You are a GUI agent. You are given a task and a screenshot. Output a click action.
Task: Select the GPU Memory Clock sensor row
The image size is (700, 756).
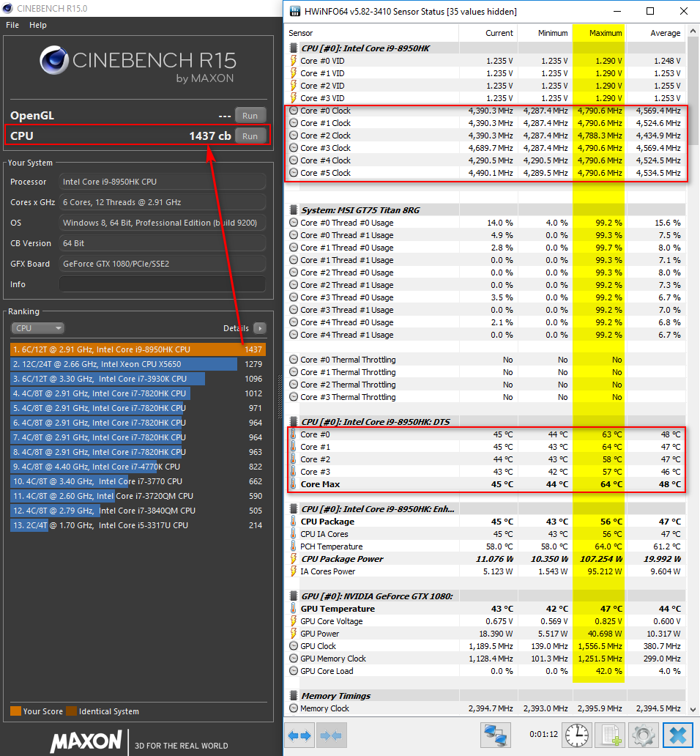(485, 659)
